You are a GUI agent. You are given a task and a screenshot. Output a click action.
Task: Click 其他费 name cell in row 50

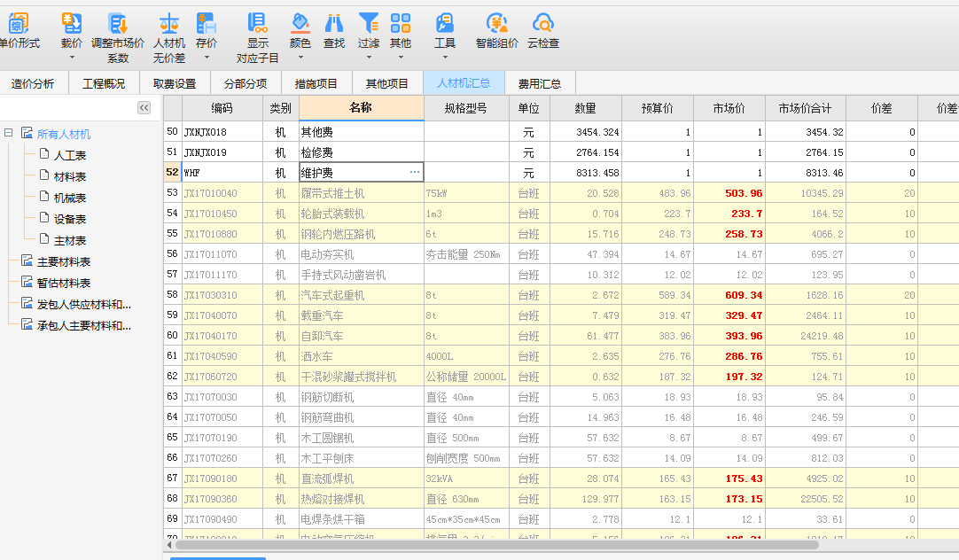pos(361,132)
